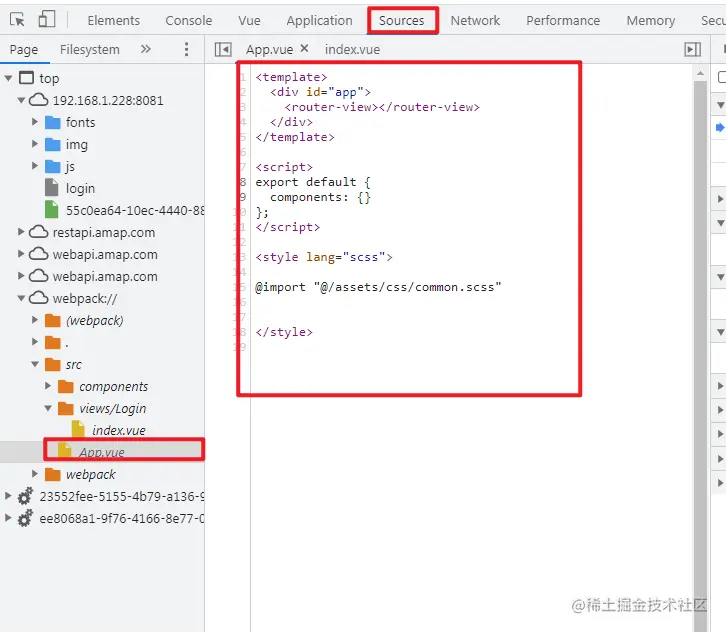Screen dimensions: 726x632
Task: Click the restapi.amap.com cloud icon
Action: pyautogui.click(x=38, y=232)
